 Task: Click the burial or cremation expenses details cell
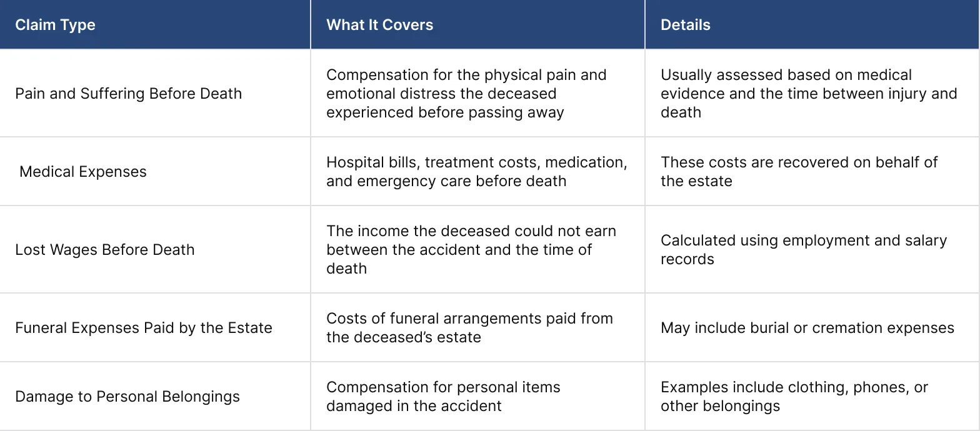pyautogui.click(x=807, y=328)
